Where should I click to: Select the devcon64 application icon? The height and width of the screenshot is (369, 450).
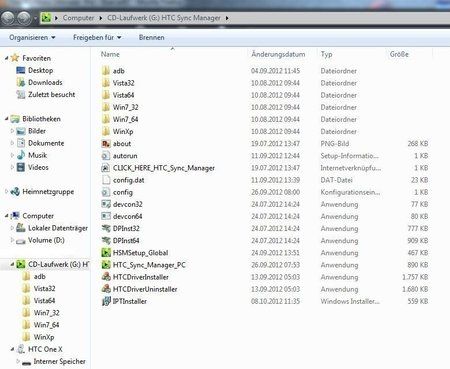[106, 216]
